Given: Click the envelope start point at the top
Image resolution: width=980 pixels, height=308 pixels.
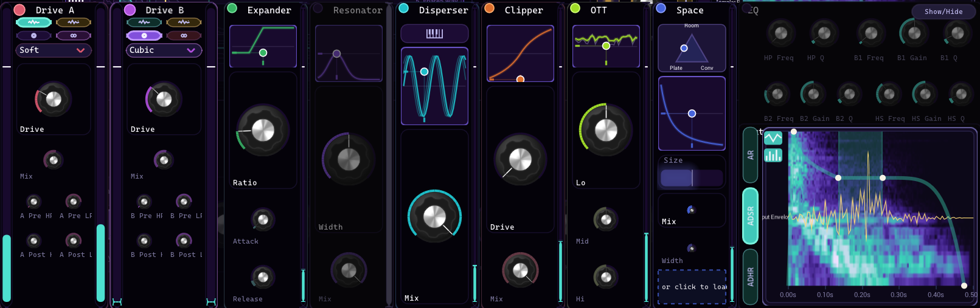Looking at the screenshot, I should pos(793,132).
